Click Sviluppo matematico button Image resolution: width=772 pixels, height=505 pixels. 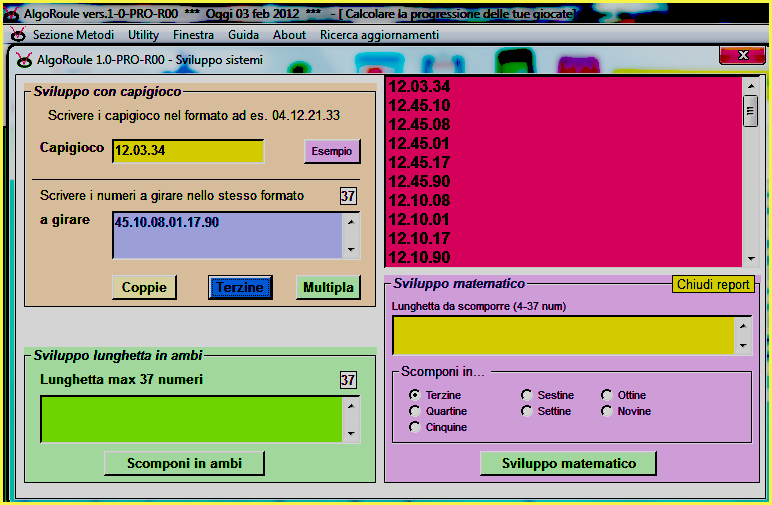pos(568,463)
